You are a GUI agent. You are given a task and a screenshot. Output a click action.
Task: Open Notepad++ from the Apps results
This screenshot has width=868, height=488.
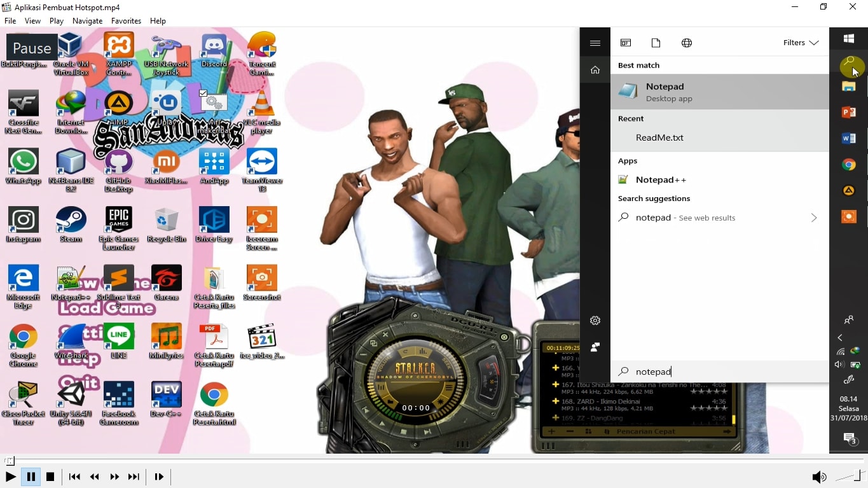(720, 179)
